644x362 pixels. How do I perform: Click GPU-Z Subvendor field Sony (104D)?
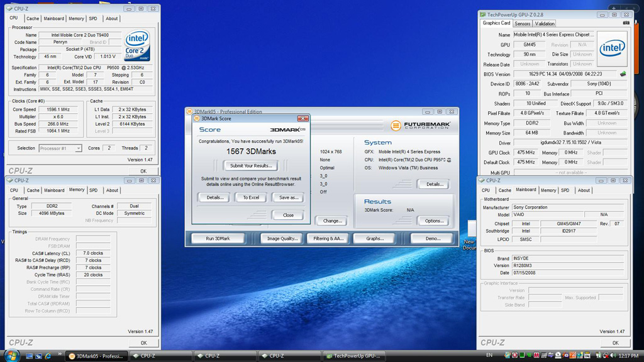pyautogui.click(x=599, y=84)
